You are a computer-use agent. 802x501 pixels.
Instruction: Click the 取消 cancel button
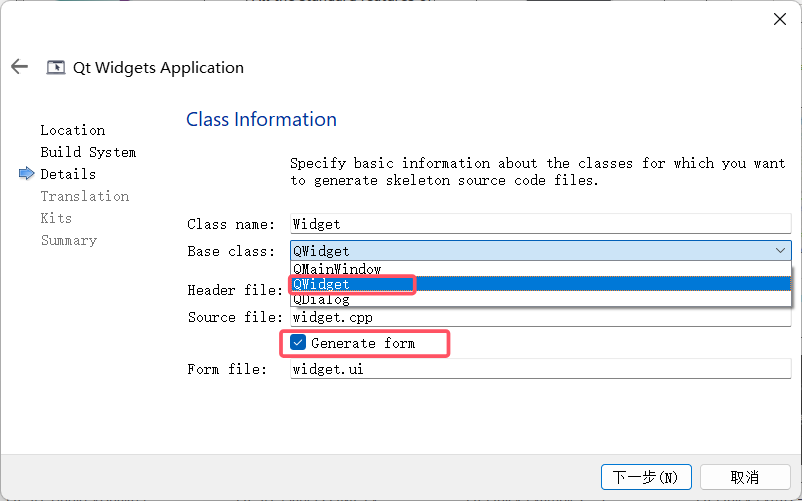(745, 477)
